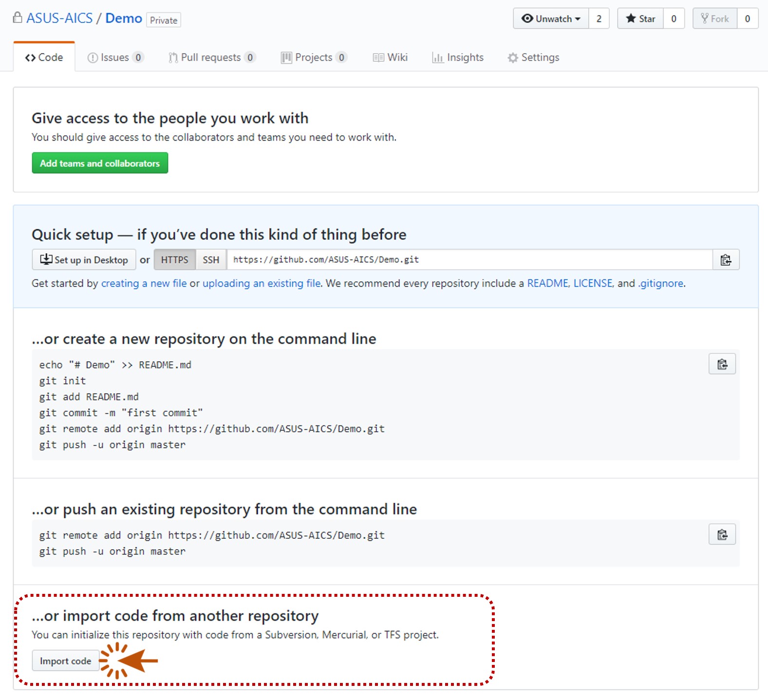Click '...or push an existing repository' heading
The height and width of the screenshot is (700, 768).
tap(225, 509)
